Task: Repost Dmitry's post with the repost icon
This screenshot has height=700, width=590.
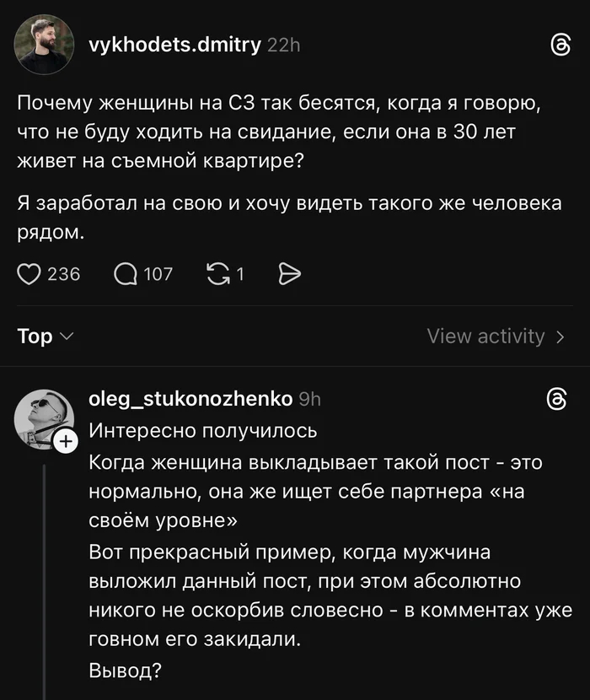Action: click(220, 273)
